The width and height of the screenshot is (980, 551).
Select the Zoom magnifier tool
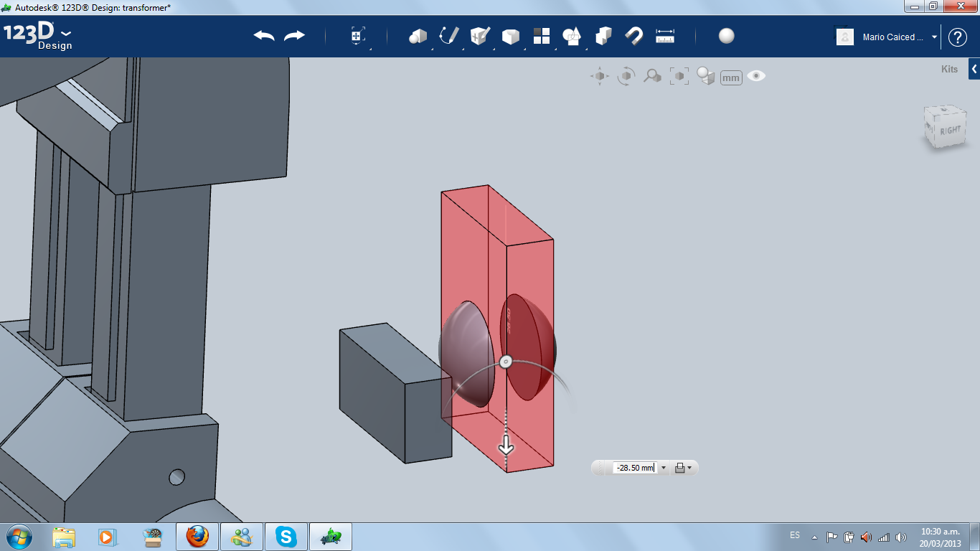click(x=652, y=76)
